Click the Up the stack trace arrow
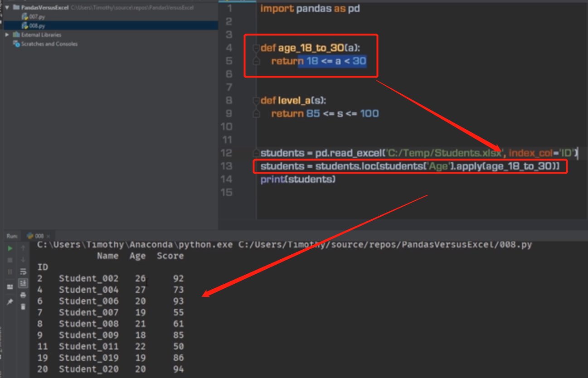This screenshot has height=378, width=588. pos(23,248)
